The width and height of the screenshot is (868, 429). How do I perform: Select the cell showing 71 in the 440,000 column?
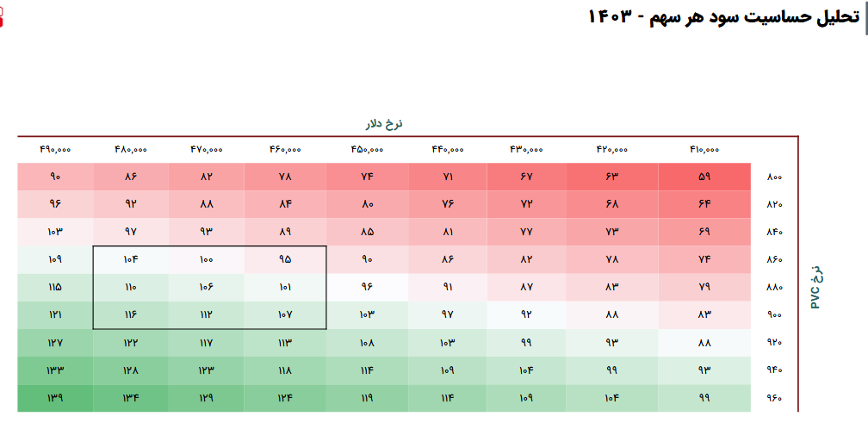[448, 177]
